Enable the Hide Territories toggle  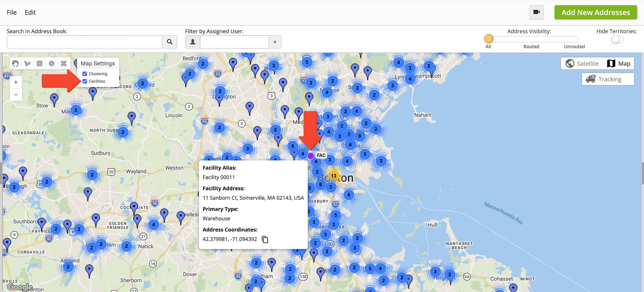coord(617,39)
